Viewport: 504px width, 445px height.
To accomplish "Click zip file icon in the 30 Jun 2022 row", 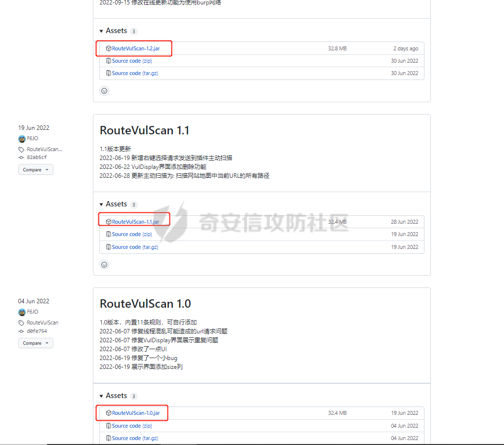I will (109, 61).
